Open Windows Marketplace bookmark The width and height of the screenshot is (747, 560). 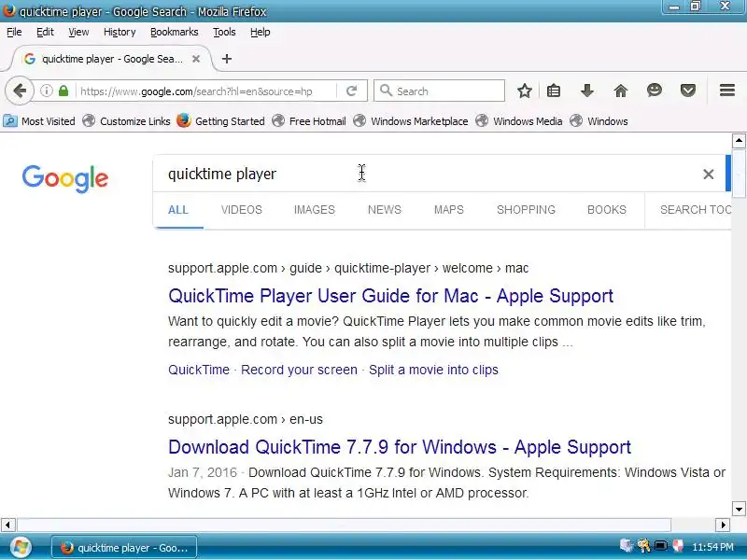tap(411, 121)
